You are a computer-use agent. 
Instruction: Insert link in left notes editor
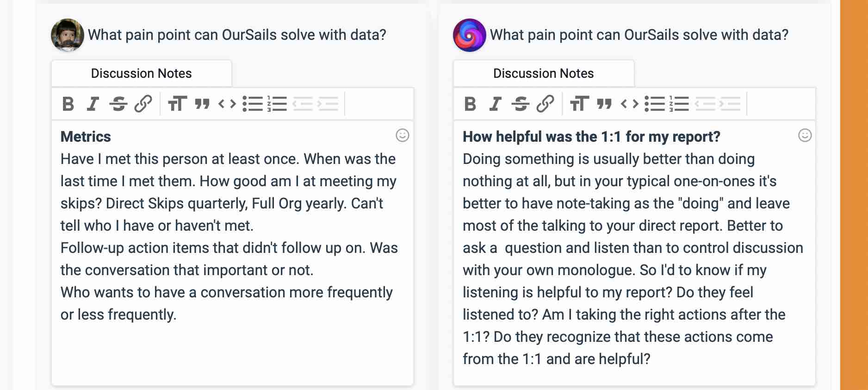pyautogui.click(x=143, y=104)
